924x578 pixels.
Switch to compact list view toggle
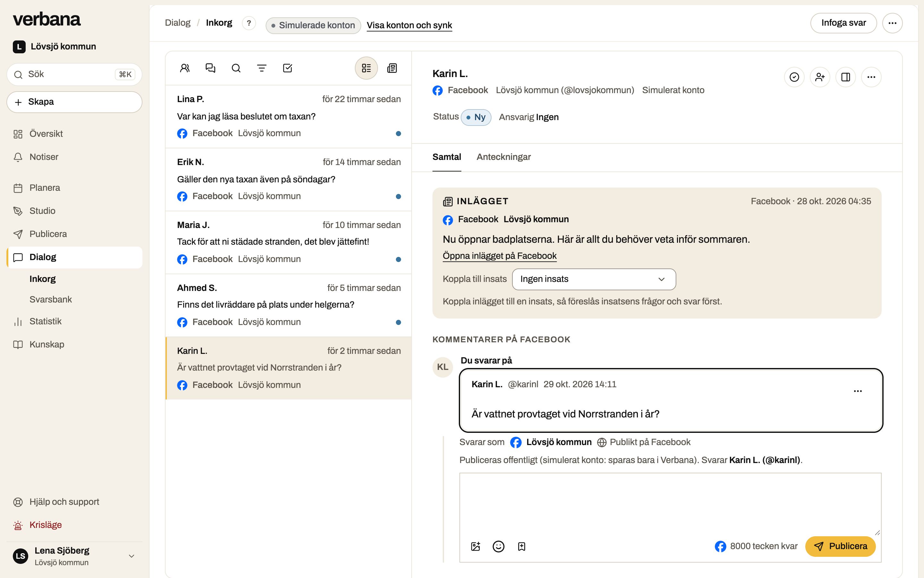(x=366, y=68)
